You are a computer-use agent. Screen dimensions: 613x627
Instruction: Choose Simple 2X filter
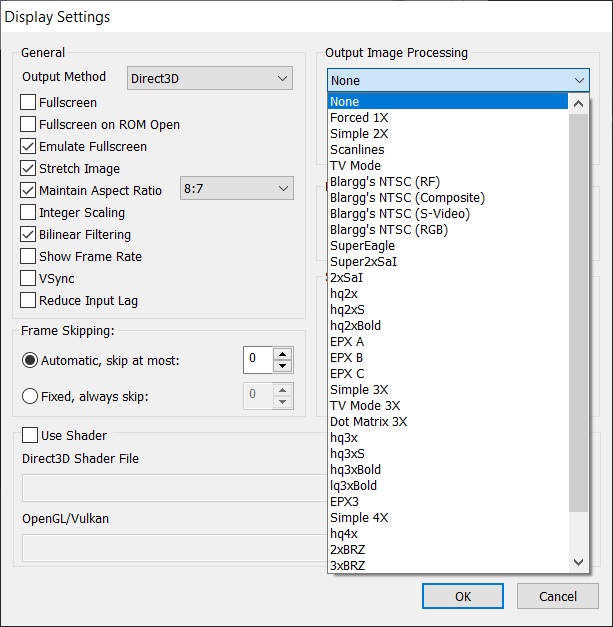tap(448, 134)
